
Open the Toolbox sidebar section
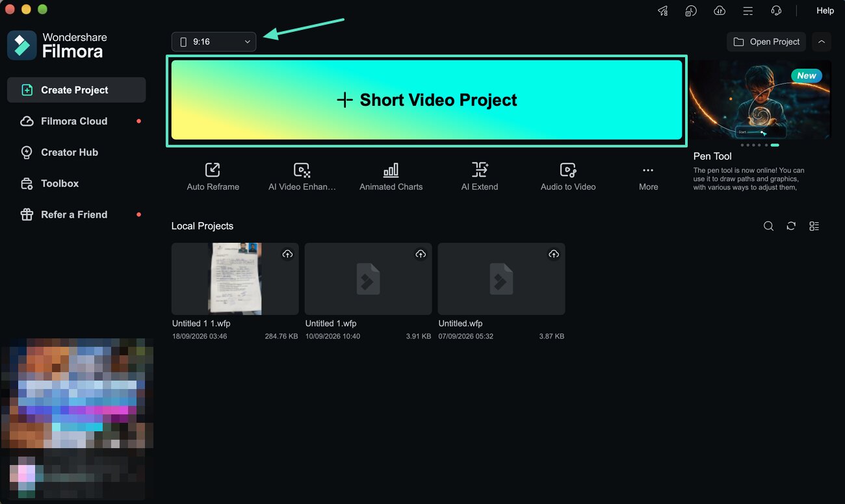coord(76,183)
